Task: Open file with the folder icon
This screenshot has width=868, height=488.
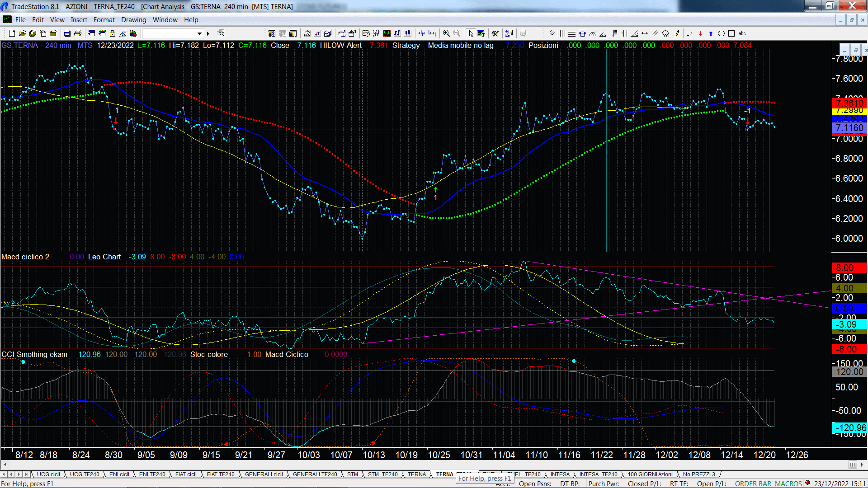Action: click(x=22, y=33)
